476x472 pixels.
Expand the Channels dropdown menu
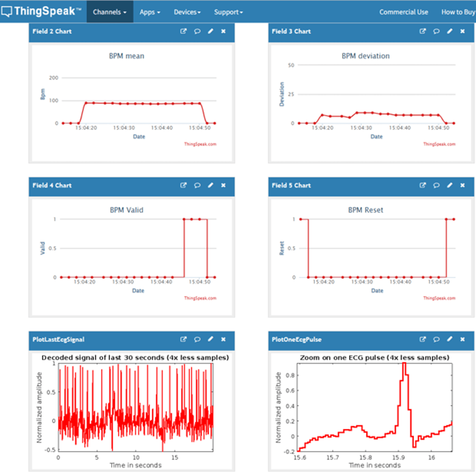(x=110, y=12)
